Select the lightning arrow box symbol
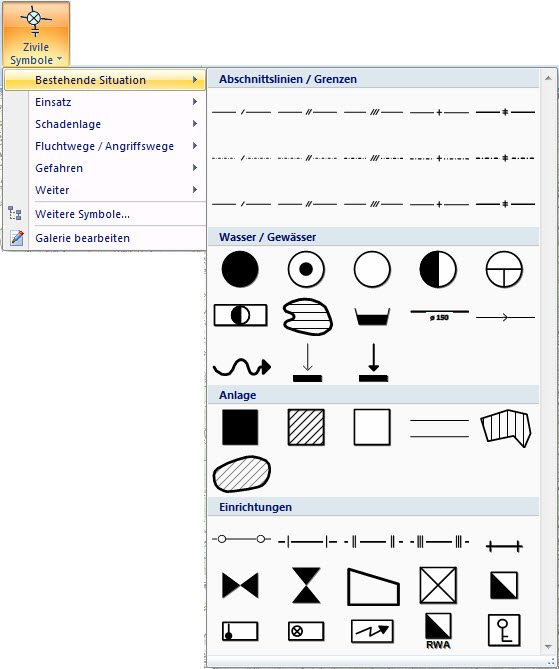559x669 pixels. pos(372,631)
